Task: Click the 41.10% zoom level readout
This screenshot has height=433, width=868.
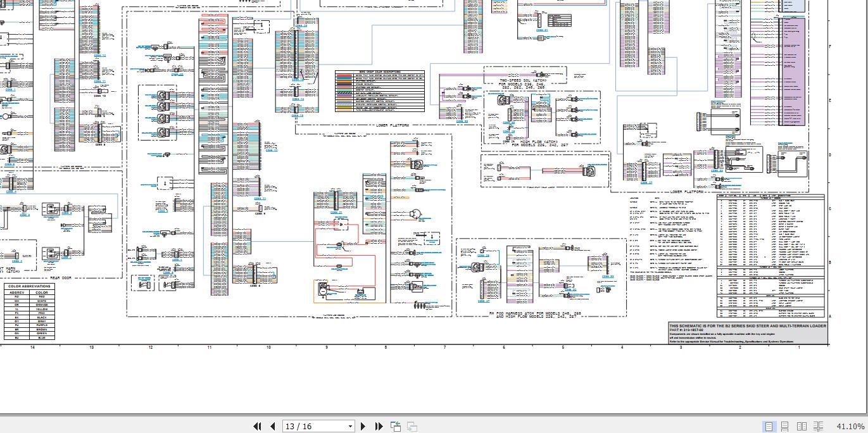Action: coord(850,427)
